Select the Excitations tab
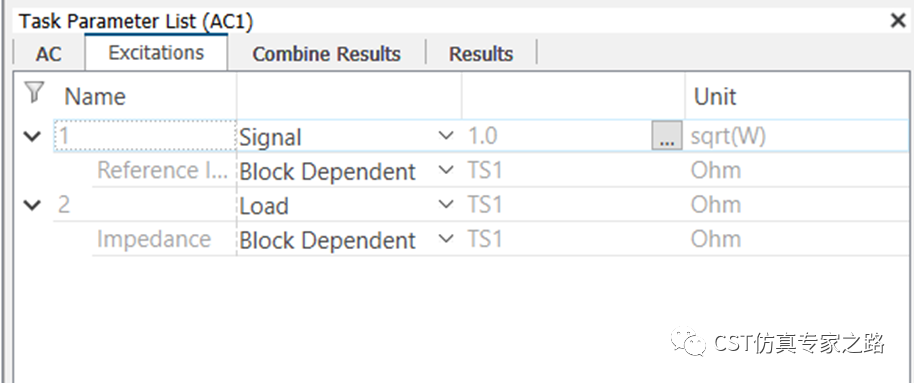Viewport: 914px width, 383px height. click(156, 52)
